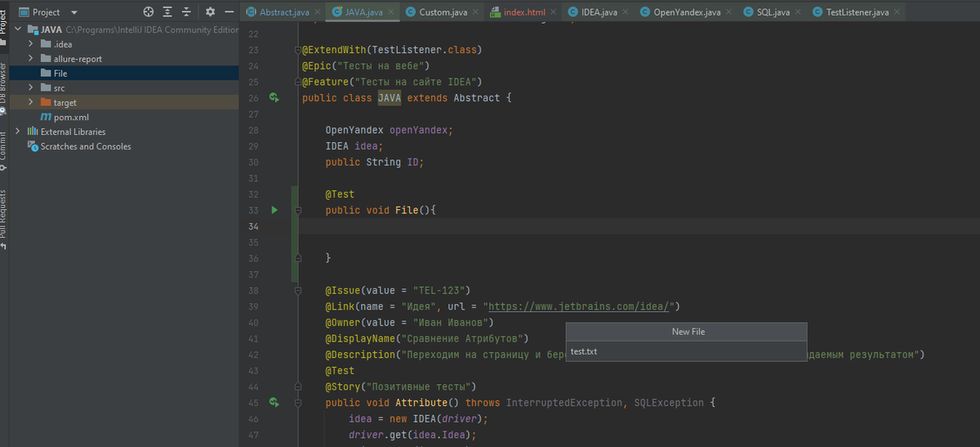The image size is (980, 447).
Task: Click the Scratches and Consoles icon
Action: [33, 146]
